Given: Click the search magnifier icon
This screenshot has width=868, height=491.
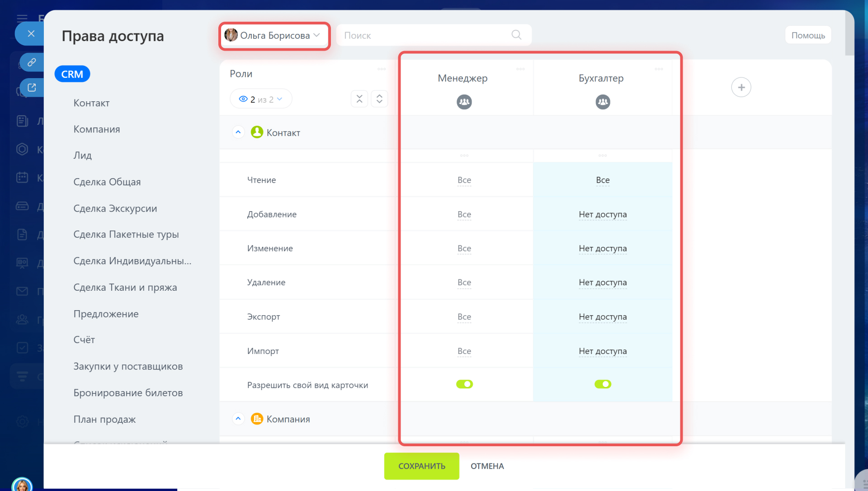Looking at the screenshot, I should point(516,35).
